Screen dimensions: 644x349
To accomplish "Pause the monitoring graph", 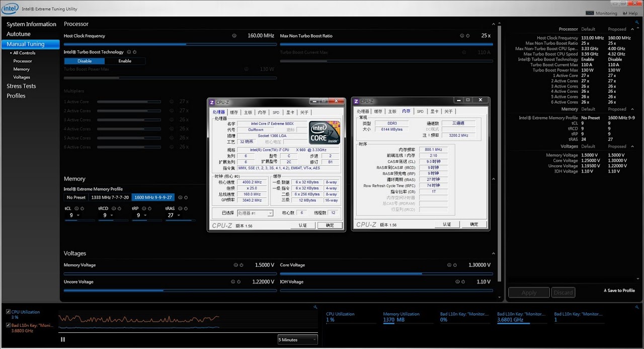I will pos(63,339).
